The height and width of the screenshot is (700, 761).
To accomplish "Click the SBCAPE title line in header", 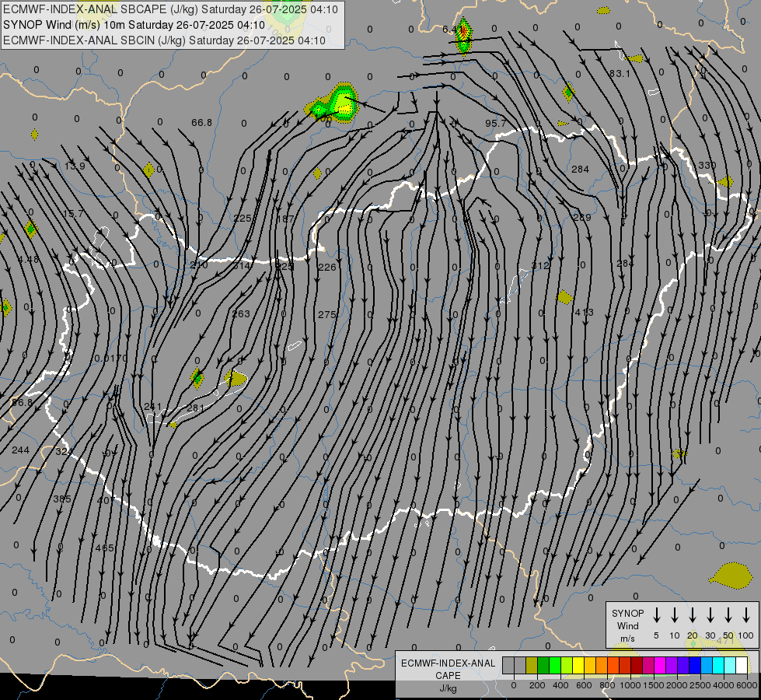I will click(170, 9).
